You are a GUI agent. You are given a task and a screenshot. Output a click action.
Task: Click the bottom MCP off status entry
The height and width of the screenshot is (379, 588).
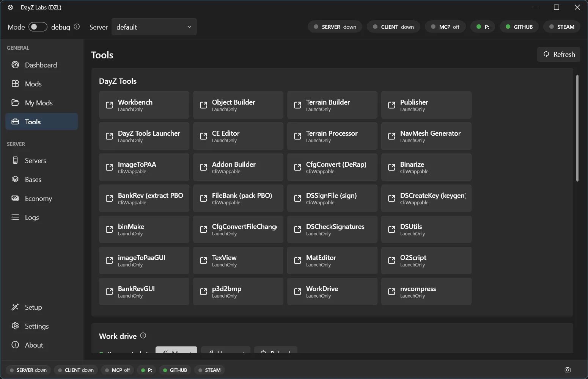click(118, 370)
